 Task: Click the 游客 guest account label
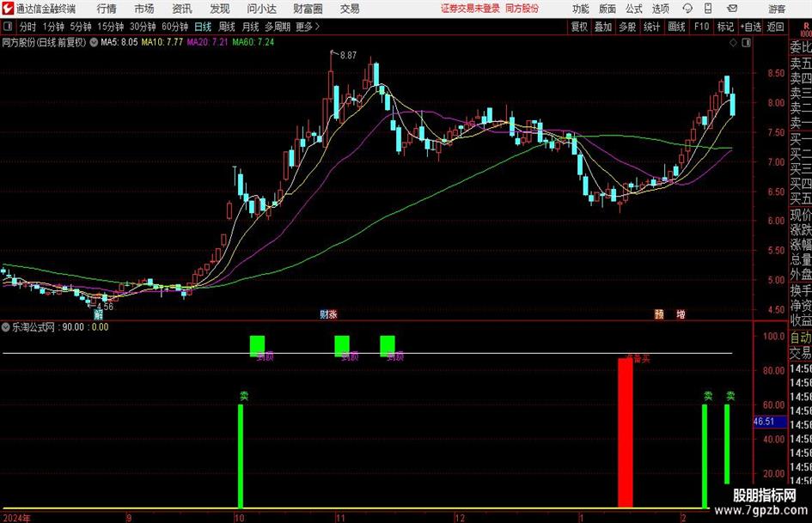pyautogui.click(x=777, y=9)
